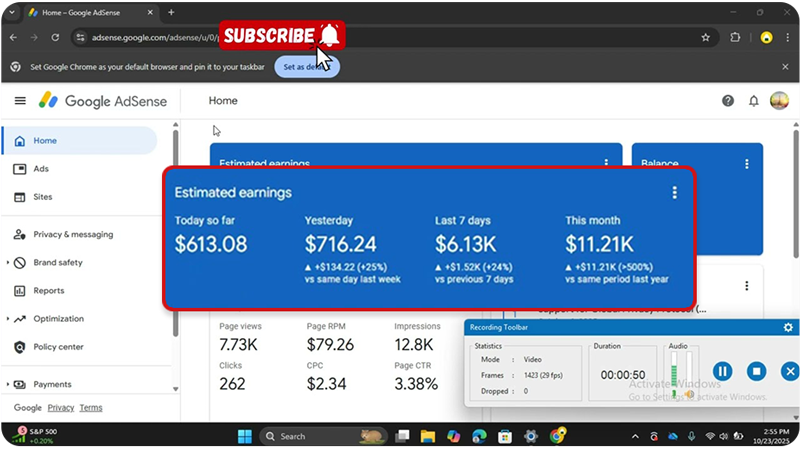The height and width of the screenshot is (450, 800).
Task: Open the Google account profile avatar
Action: 779,101
